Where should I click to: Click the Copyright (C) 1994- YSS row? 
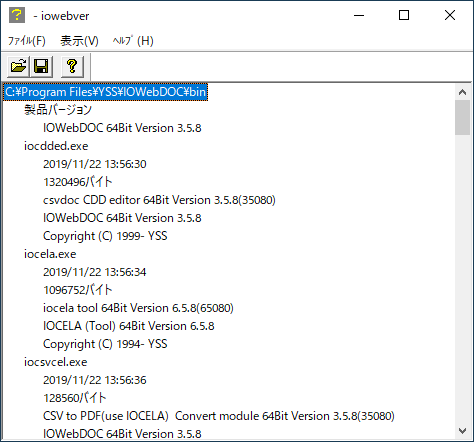point(105,344)
